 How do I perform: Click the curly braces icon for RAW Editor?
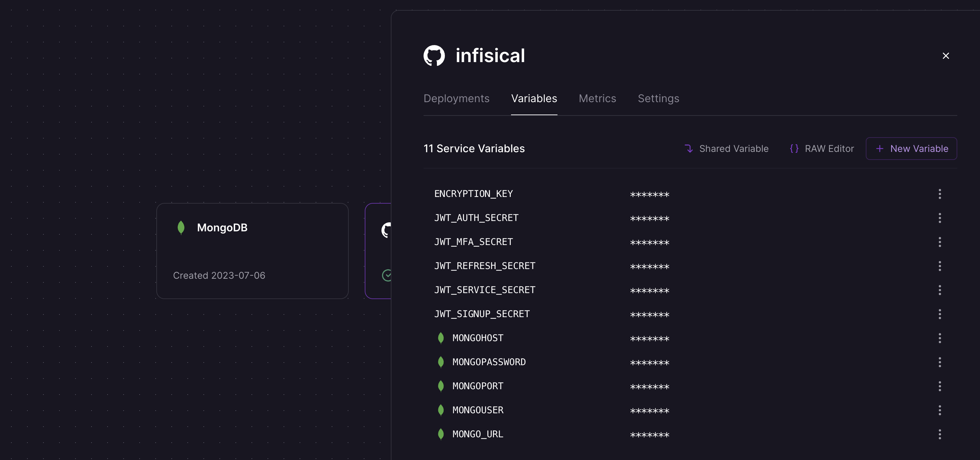click(x=794, y=149)
